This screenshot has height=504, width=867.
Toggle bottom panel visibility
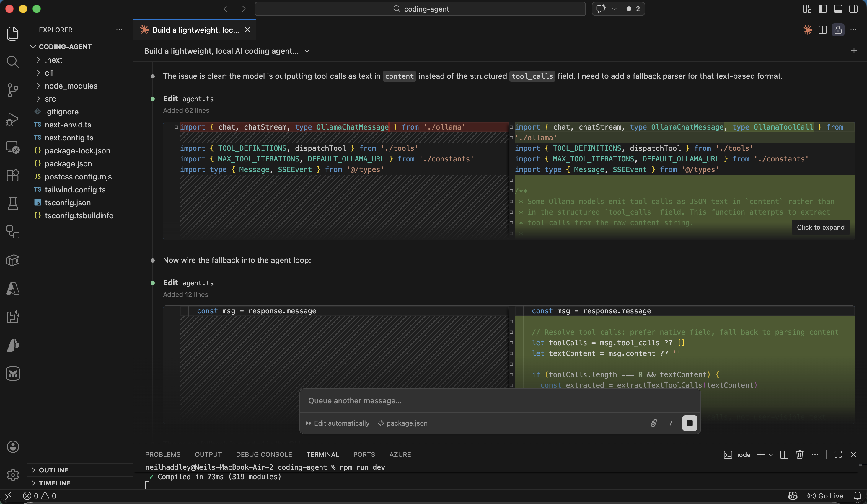pos(838,9)
